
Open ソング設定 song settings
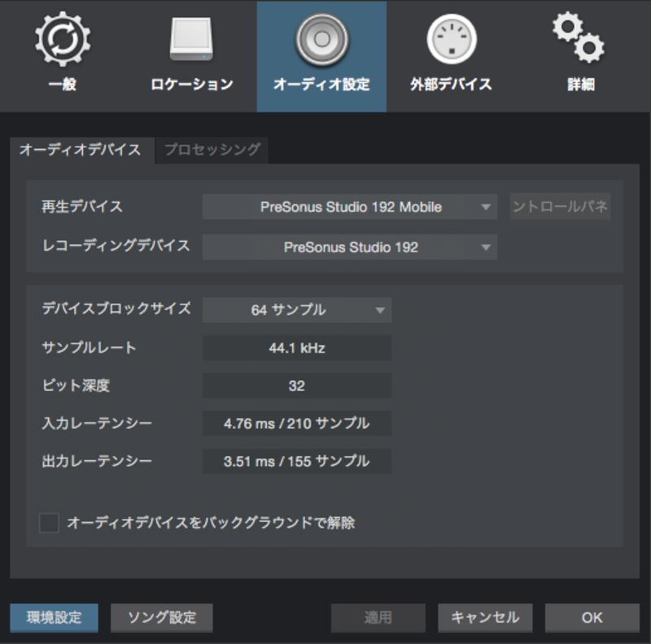(162, 618)
